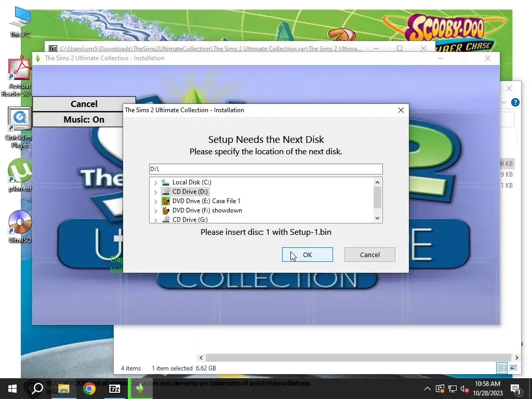532x399 pixels.
Task: Click the Explorer horizontal scrollbar track
Action: pyautogui.click(x=358, y=357)
